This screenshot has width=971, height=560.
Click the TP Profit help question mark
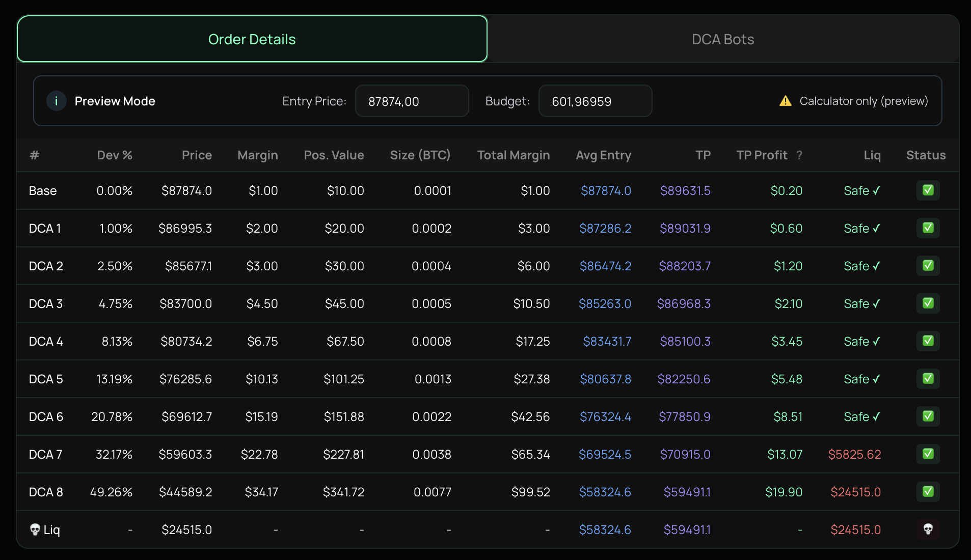tap(799, 155)
